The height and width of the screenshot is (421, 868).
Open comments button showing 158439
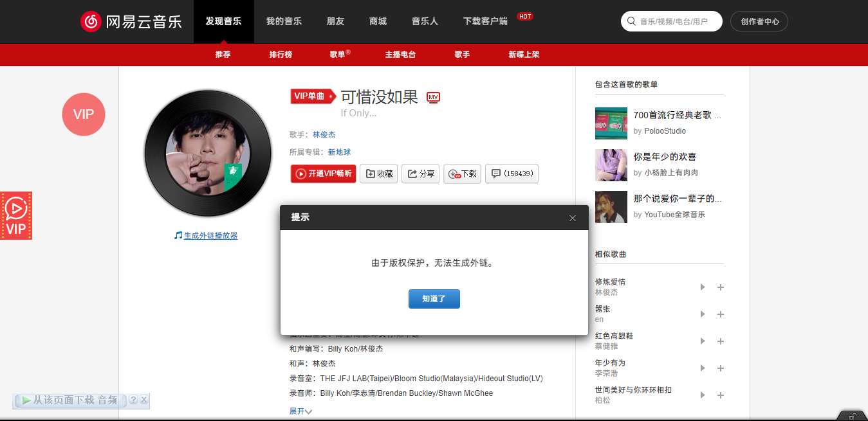[x=512, y=174]
